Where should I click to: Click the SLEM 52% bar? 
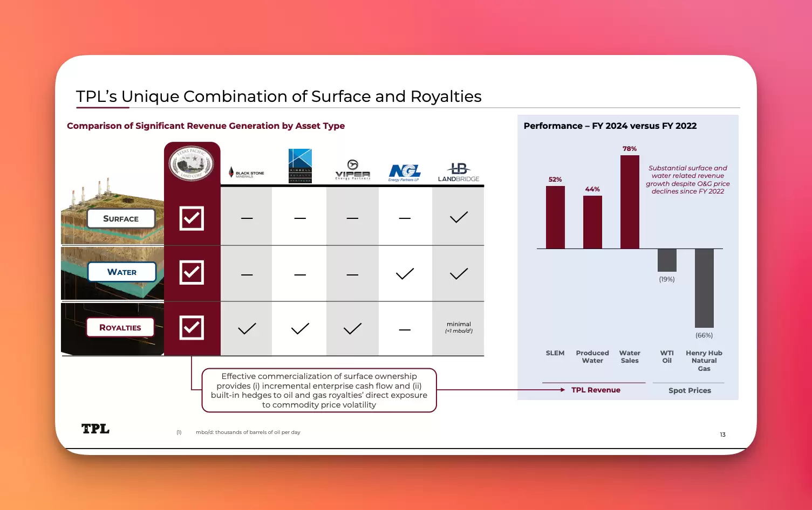(x=555, y=217)
